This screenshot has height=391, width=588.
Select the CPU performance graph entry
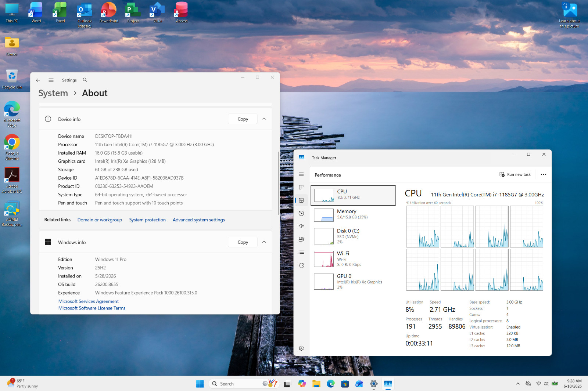pyautogui.click(x=353, y=195)
